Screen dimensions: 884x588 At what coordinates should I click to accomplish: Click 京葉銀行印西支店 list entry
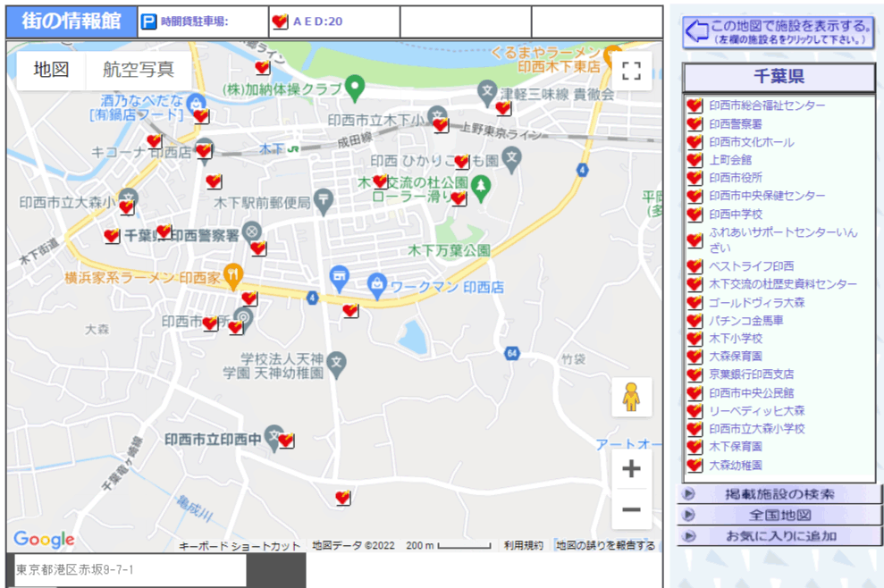pyautogui.click(x=751, y=374)
